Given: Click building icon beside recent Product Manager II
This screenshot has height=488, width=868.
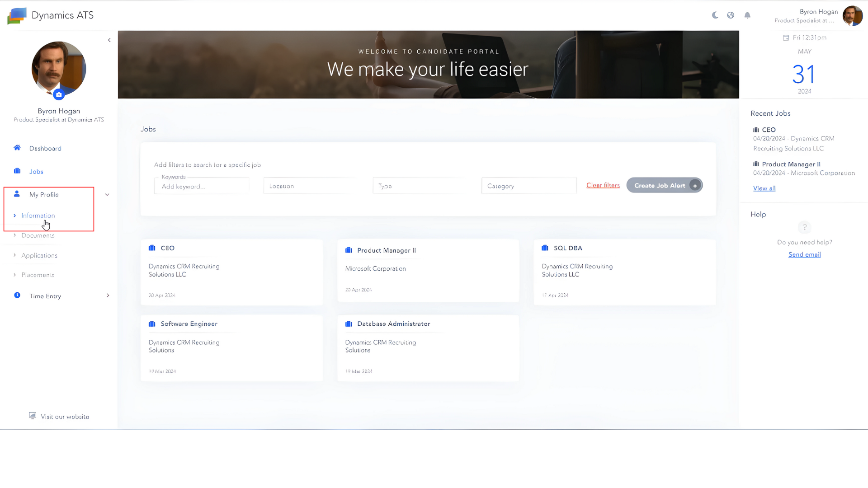Looking at the screenshot, I should point(756,164).
